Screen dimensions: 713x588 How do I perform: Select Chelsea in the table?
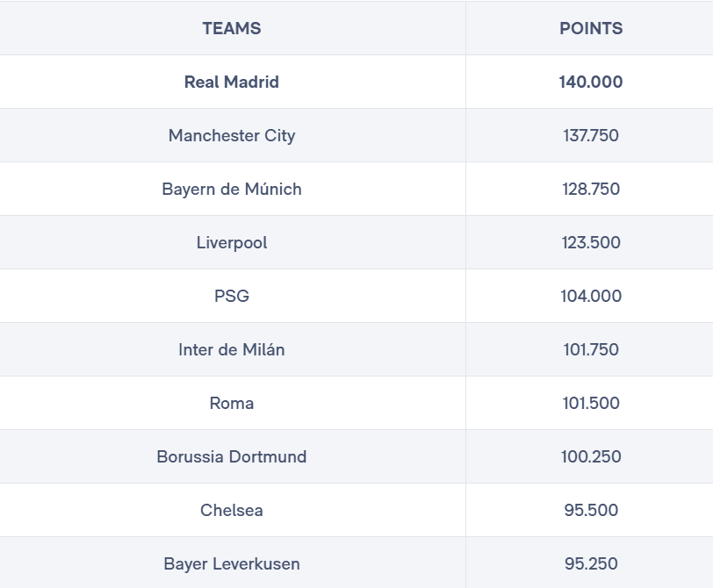[x=232, y=510]
